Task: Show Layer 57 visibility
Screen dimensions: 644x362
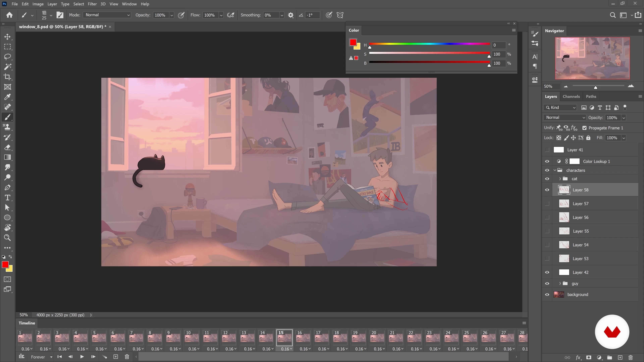Action: click(x=547, y=204)
